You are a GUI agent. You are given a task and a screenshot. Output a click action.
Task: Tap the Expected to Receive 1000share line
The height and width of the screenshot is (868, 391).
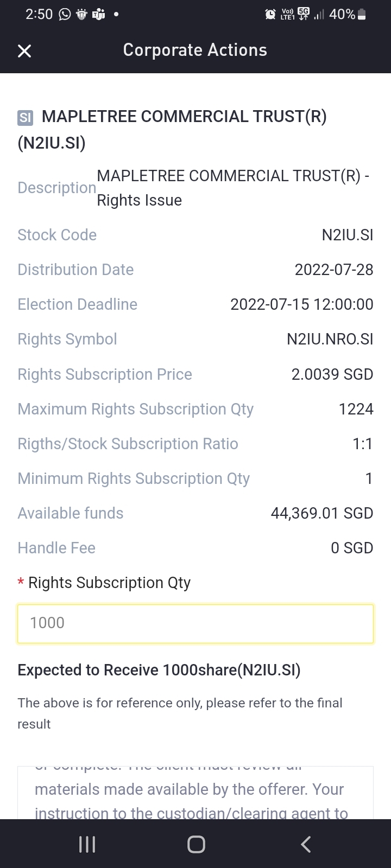pyautogui.click(x=159, y=670)
